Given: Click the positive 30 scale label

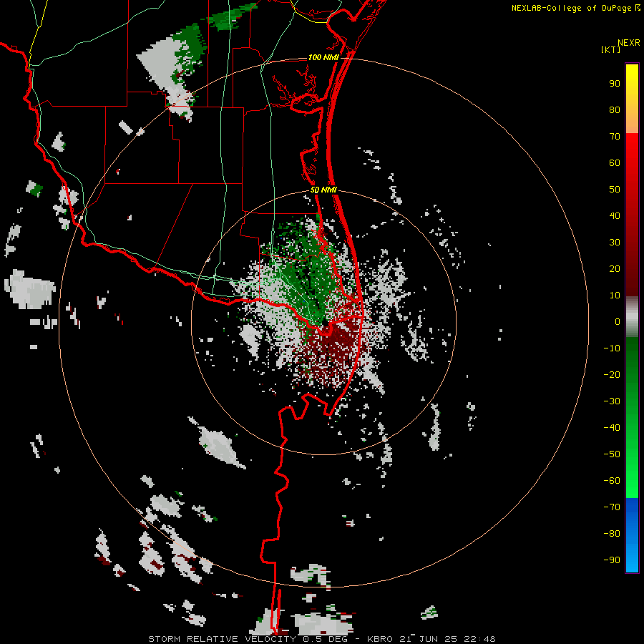Looking at the screenshot, I should click(615, 243).
